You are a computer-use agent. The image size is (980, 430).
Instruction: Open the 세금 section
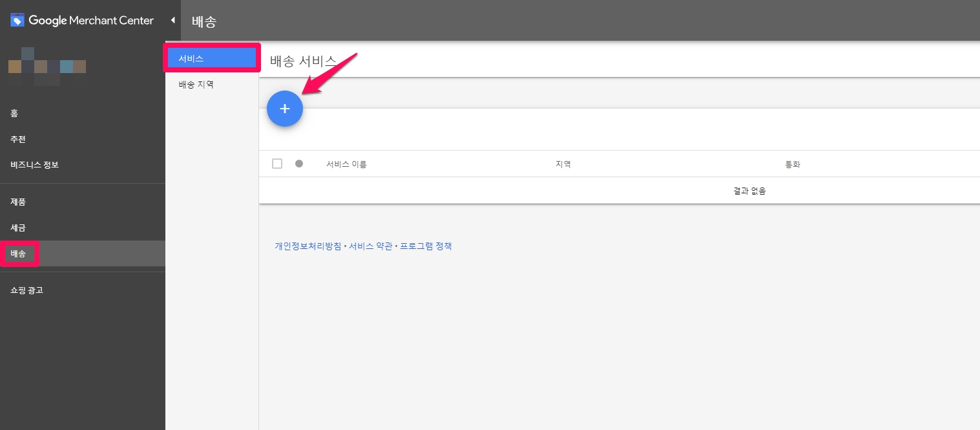tap(18, 228)
